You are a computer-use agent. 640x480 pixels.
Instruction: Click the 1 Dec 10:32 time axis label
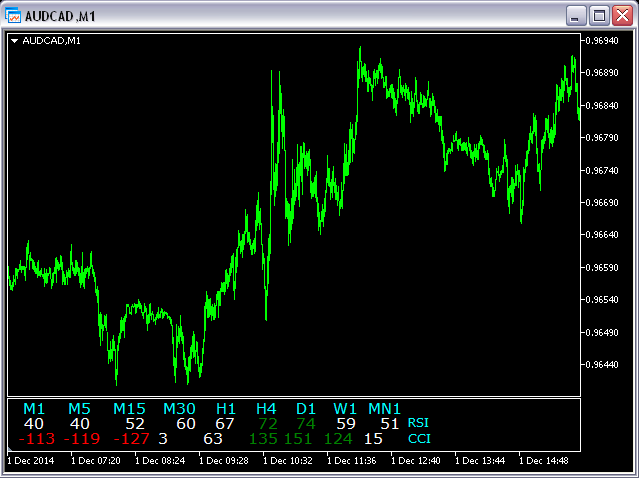[290, 461]
